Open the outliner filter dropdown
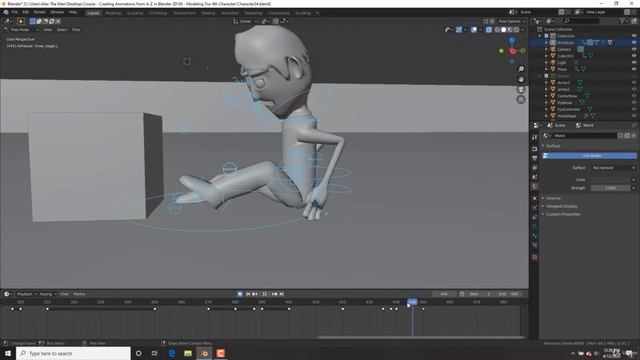Image resolution: width=640 pixels, height=360 pixels. pos(623,21)
